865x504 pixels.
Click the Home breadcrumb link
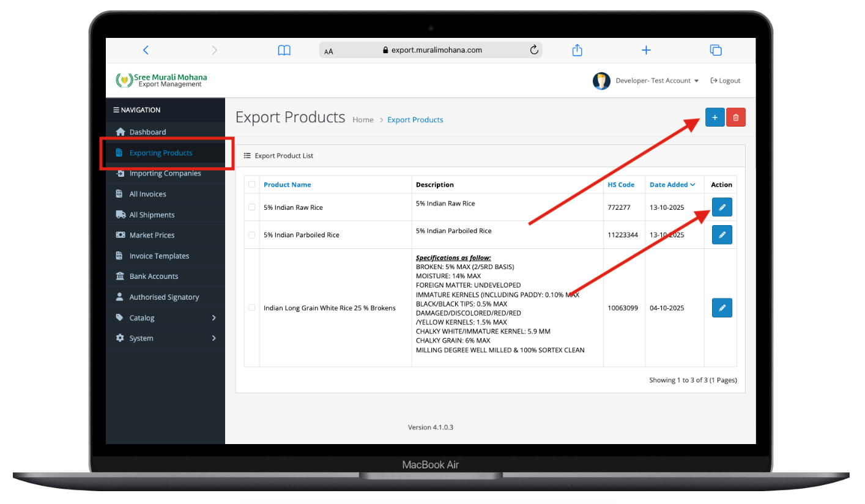[363, 119]
